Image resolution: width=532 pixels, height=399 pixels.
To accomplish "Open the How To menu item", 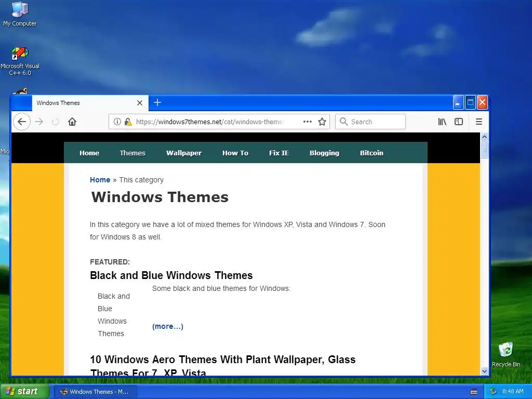I will click(x=235, y=153).
